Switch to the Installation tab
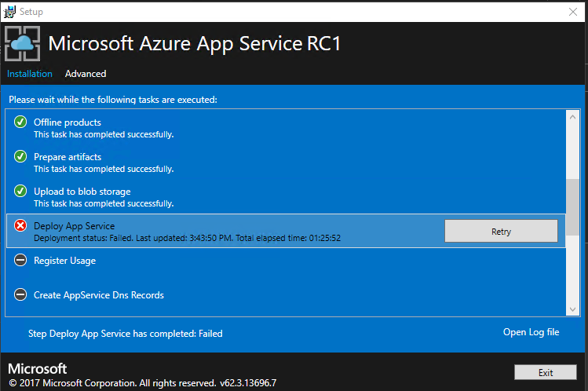588x391 pixels. click(x=30, y=74)
